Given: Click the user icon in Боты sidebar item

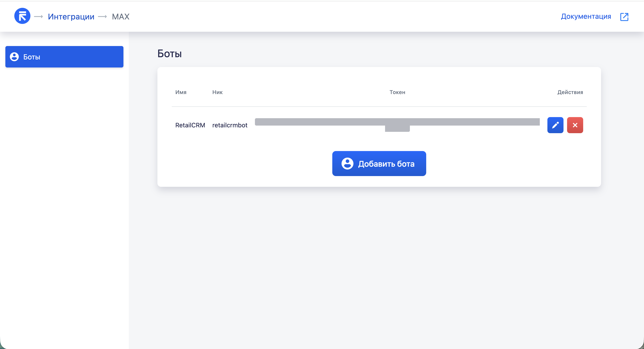Looking at the screenshot, I should (x=14, y=57).
